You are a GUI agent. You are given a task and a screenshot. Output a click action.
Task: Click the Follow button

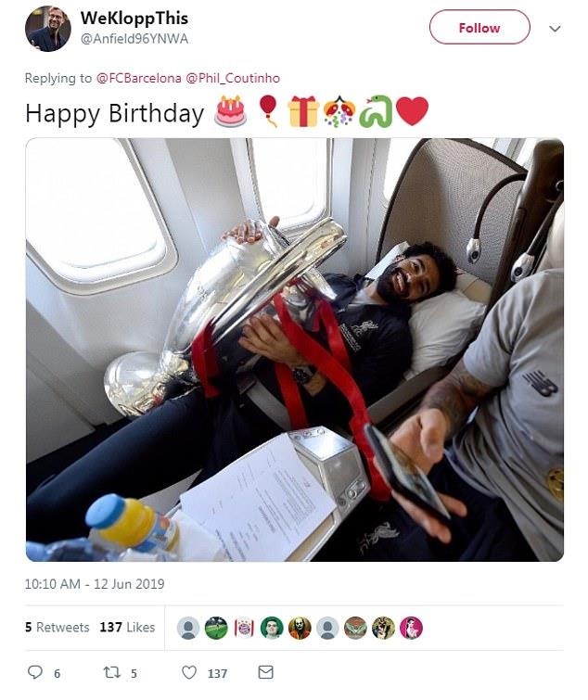(x=479, y=27)
